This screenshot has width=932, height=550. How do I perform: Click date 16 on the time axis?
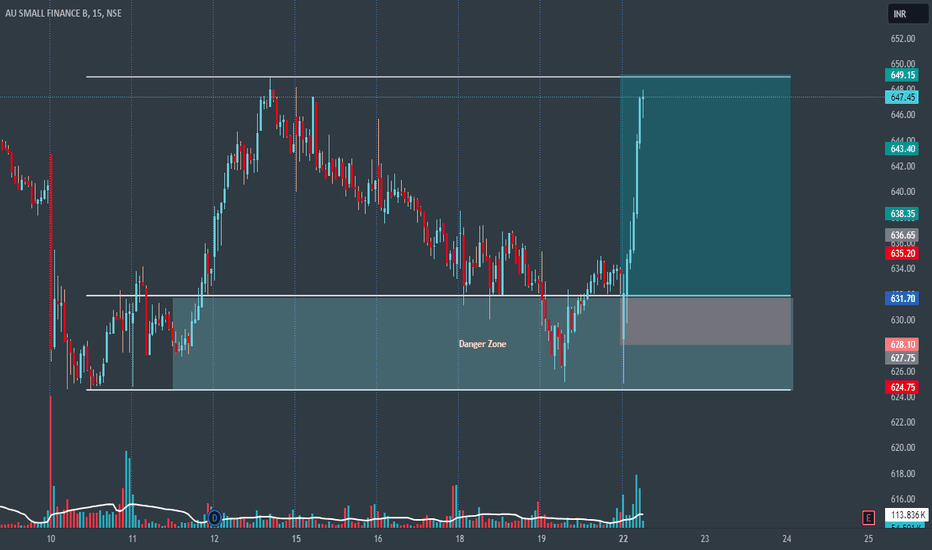377,539
